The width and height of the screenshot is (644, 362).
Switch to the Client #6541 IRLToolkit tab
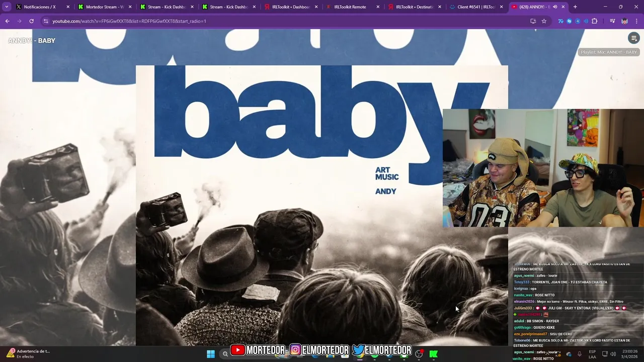[x=476, y=7]
